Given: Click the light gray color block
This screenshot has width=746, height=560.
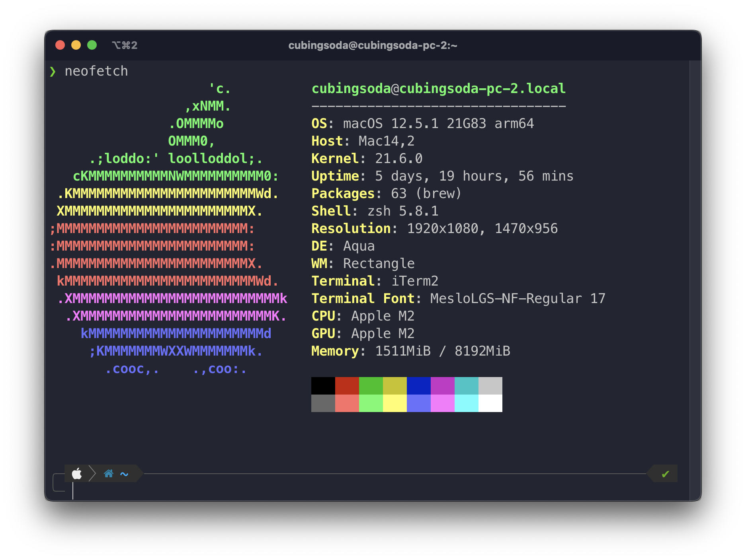Looking at the screenshot, I should click(x=490, y=386).
